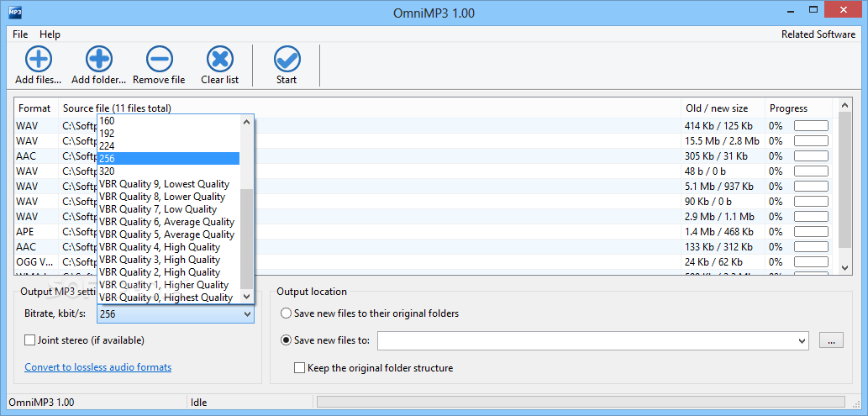Click progress bar of 15.5 Mb / 2.8 Mb row

coord(811,140)
